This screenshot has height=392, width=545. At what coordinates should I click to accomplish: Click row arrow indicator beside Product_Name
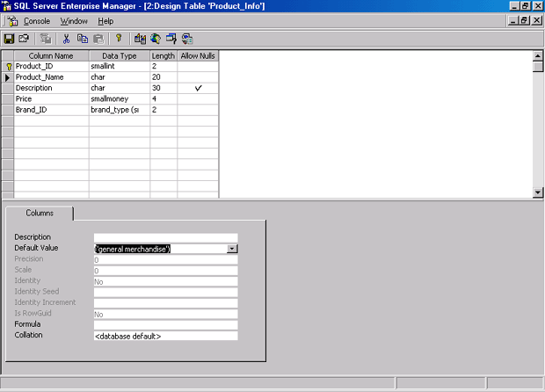[8, 77]
